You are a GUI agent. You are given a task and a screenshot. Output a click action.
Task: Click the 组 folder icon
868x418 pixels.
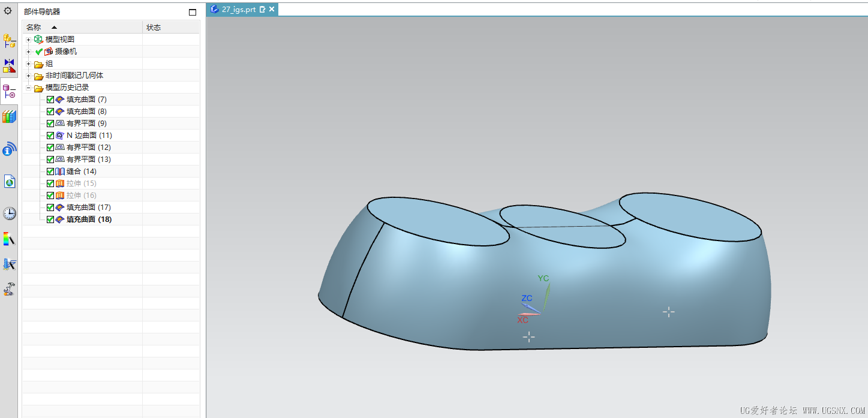[38, 64]
